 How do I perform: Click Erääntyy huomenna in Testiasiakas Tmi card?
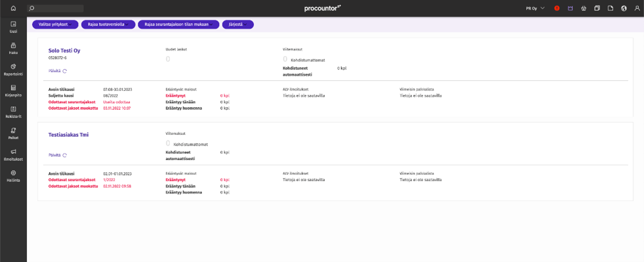click(x=184, y=192)
